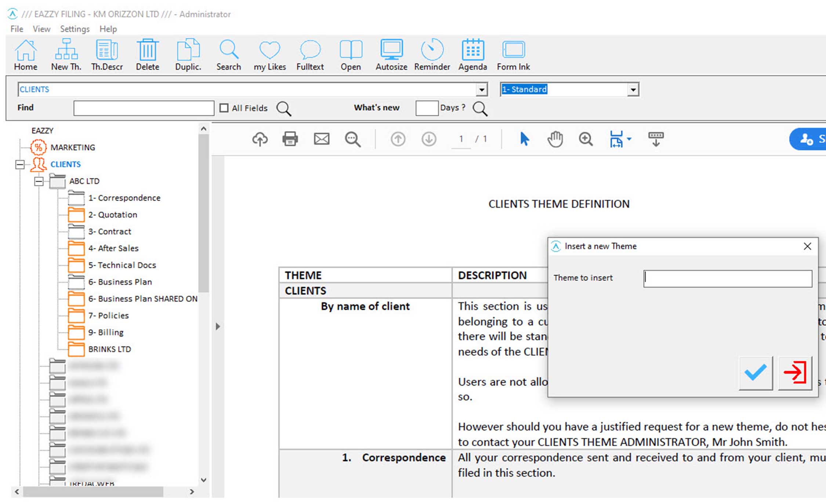Open the Help menu
This screenshot has width=826, height=504.
tap(108, 29)
